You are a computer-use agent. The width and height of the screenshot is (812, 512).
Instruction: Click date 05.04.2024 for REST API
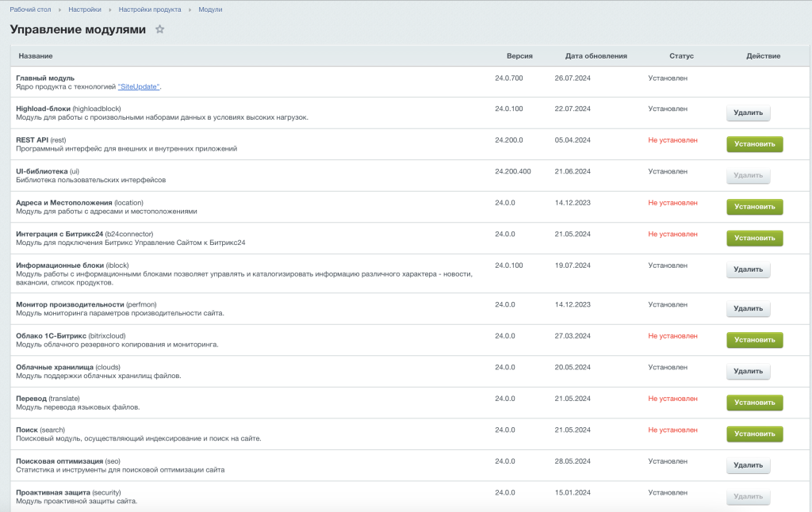[x=573, y=139]
